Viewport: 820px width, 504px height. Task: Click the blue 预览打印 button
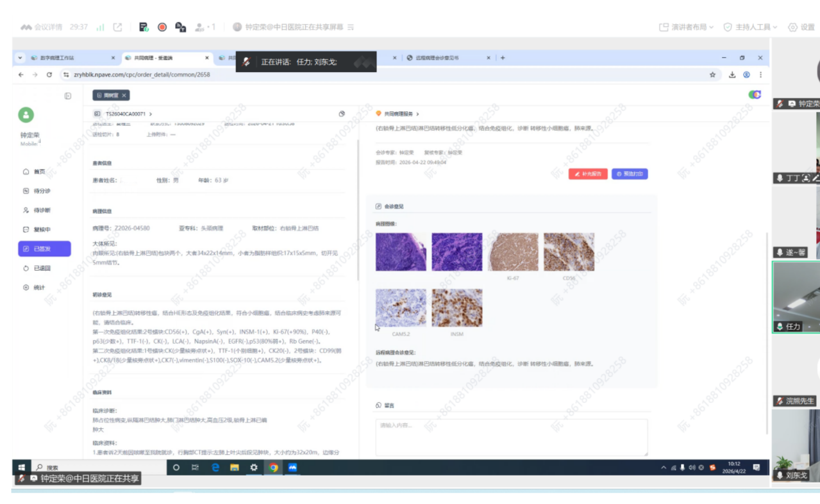click(629, 174)
